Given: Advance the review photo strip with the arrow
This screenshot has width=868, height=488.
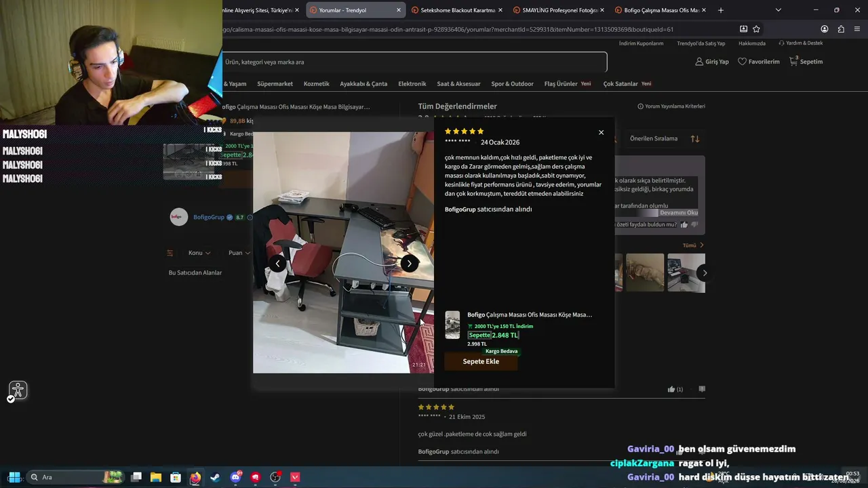Looking at the screenshot, I should tap(705, 273).
